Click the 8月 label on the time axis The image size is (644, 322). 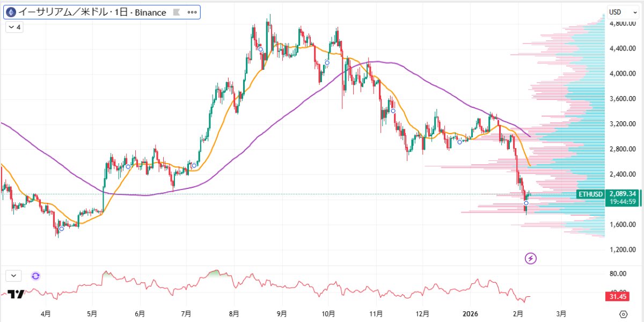tap(234, 313)
